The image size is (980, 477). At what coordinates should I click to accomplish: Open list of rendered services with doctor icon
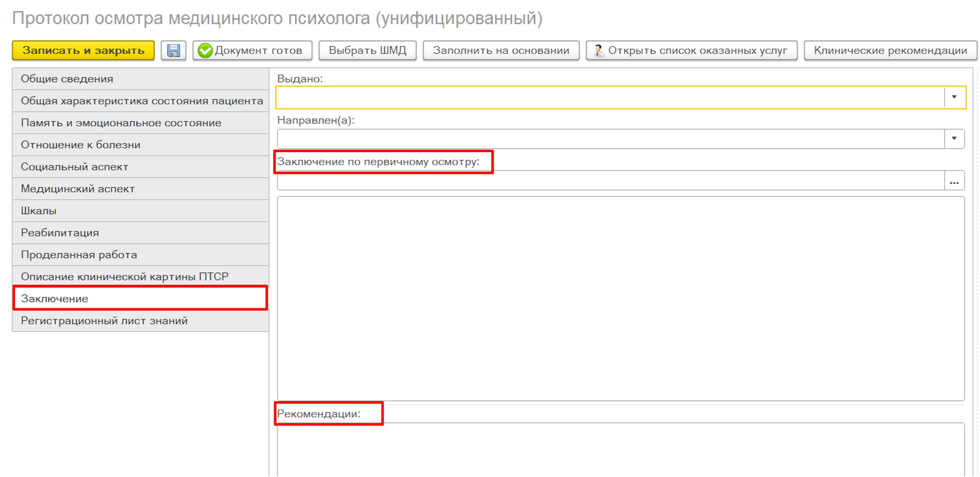[x=691, y=51]
